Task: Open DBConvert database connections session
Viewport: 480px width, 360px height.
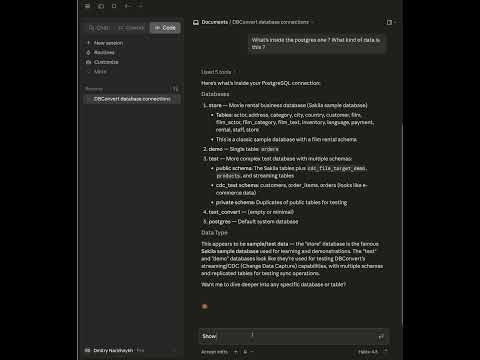Action: point(132,99)
